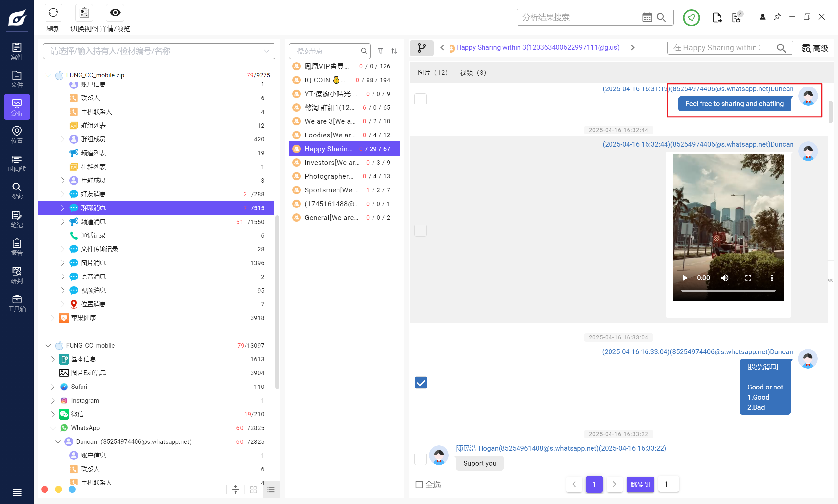Click the filter funnel icon above the node list
838x504 pixels.
pyautogui.click(x=380, y=51)
